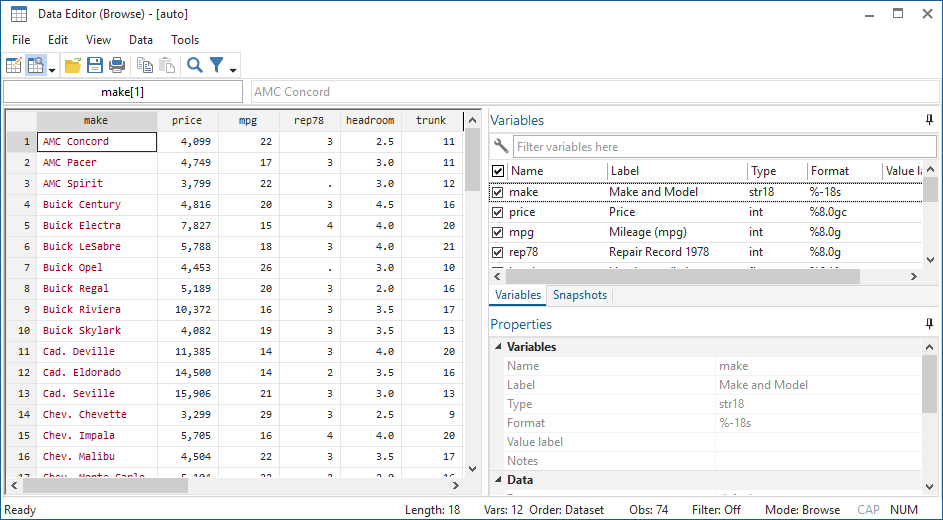Collapse the Data section in Properties
Image resolution: width=943 pixels, height=520 pixels.
tap(498, 480)
